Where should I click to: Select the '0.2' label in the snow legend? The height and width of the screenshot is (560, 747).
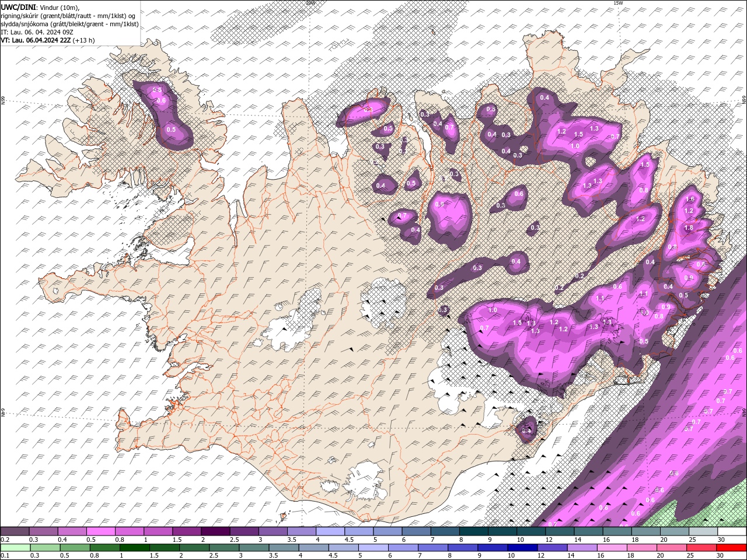pos(5,540)
